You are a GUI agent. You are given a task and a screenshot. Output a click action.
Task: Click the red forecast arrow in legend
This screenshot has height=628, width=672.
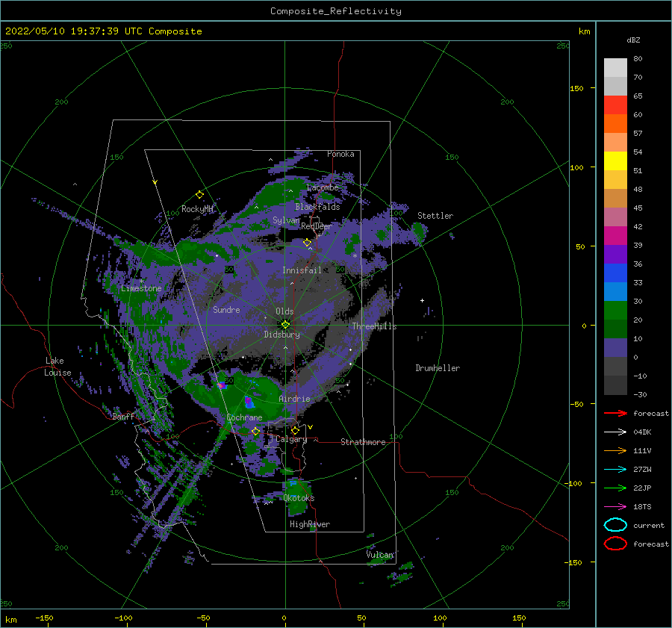tap(615, 413)
